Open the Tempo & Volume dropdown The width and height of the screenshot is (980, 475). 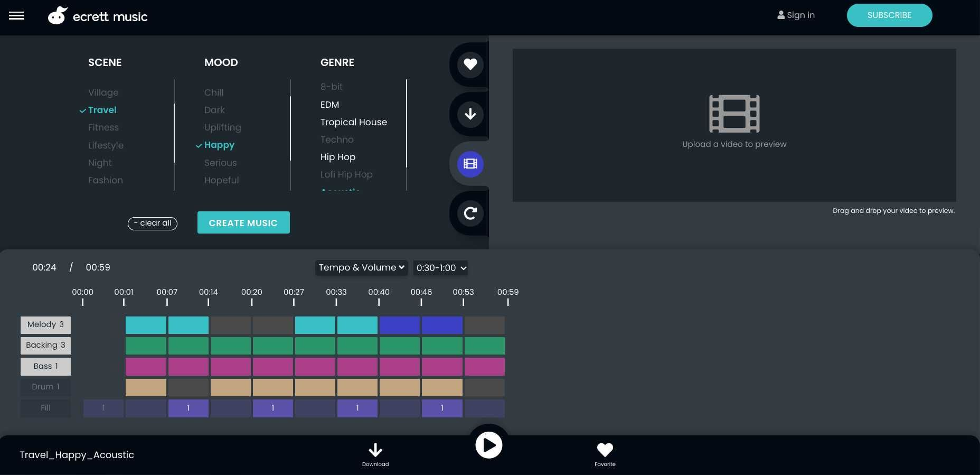click(x=361, y=268)
